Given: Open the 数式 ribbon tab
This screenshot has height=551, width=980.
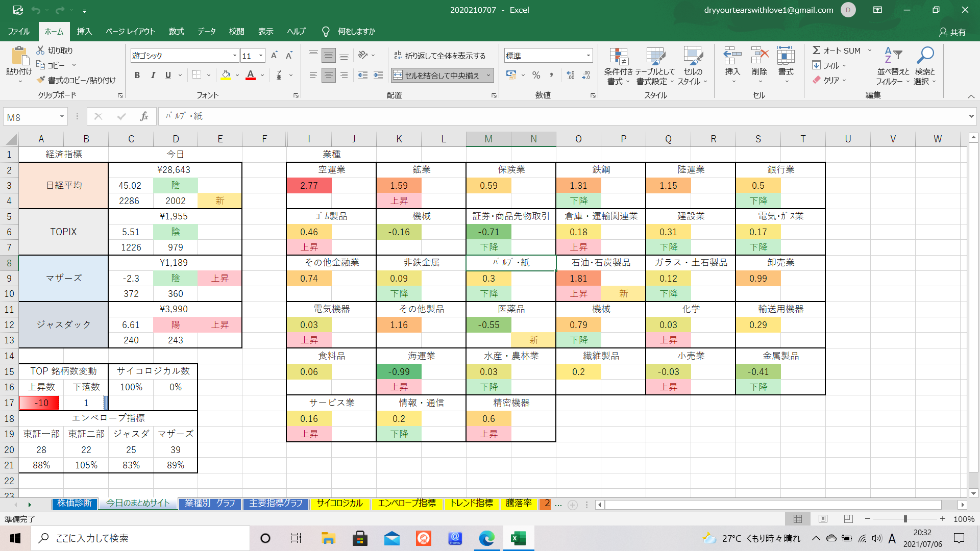Looking at the screenshot, I should click(x=176, y=32).
